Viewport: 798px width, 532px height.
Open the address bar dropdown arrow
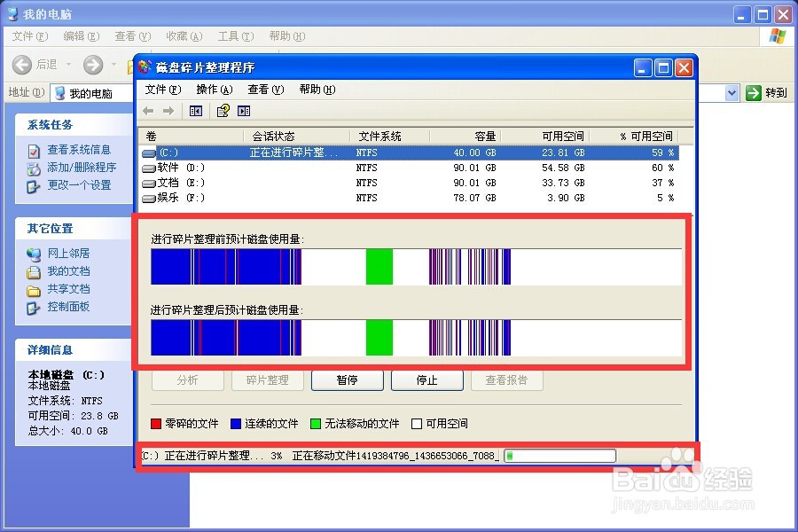731,92
